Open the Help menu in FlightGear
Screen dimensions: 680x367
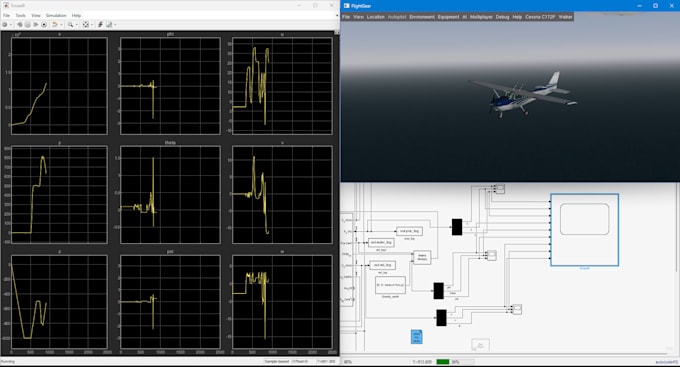click(x=517, y=17)
